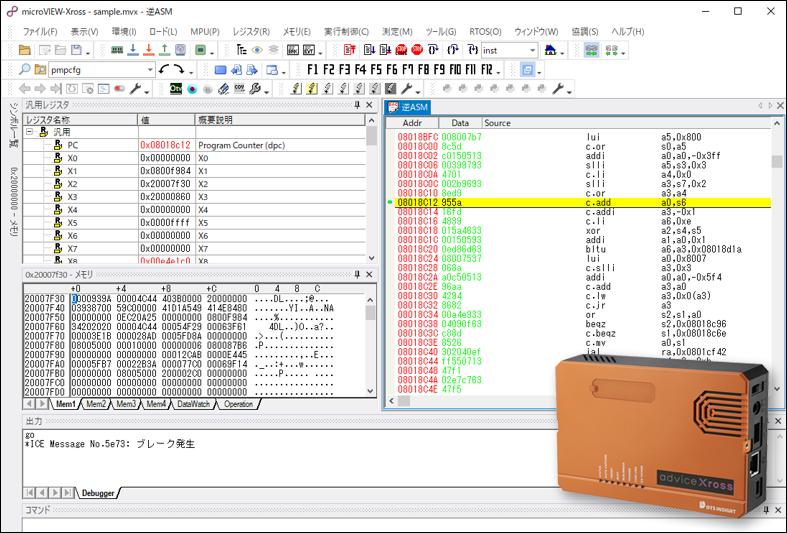The height and width of the screenshot is (533, 787).
Task: Click the undo curved arrow
Action: (164, 70)
